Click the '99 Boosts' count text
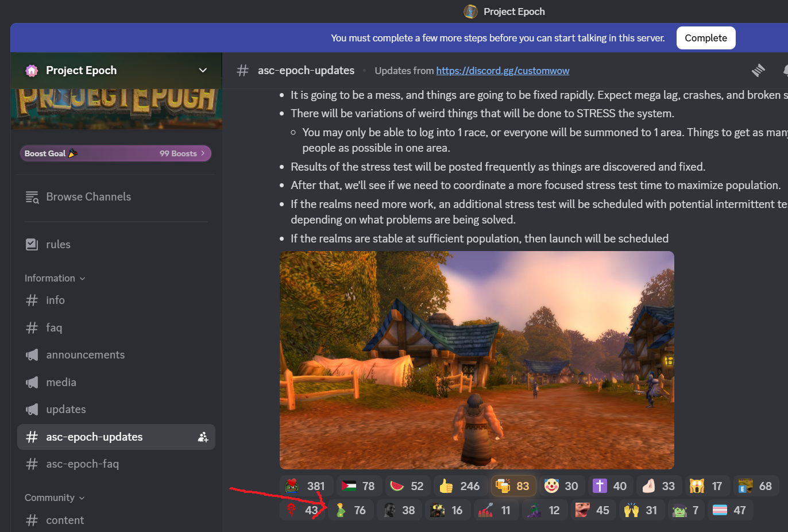 (178, 153)
